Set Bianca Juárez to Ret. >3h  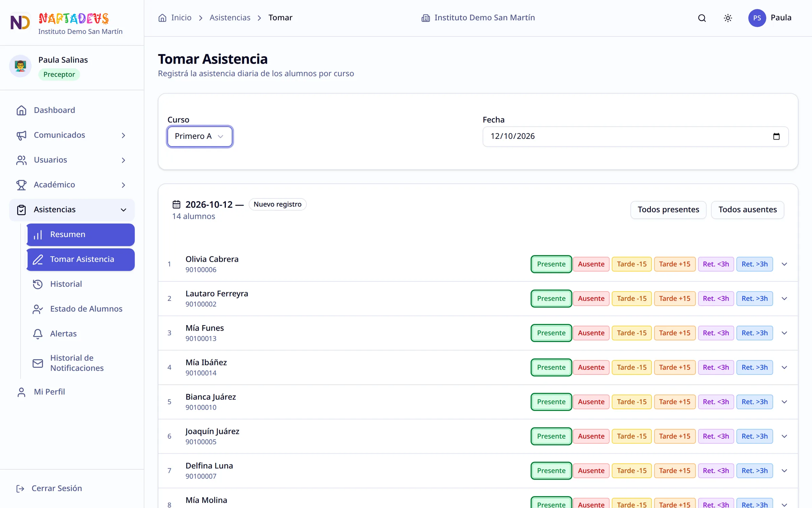754,402
